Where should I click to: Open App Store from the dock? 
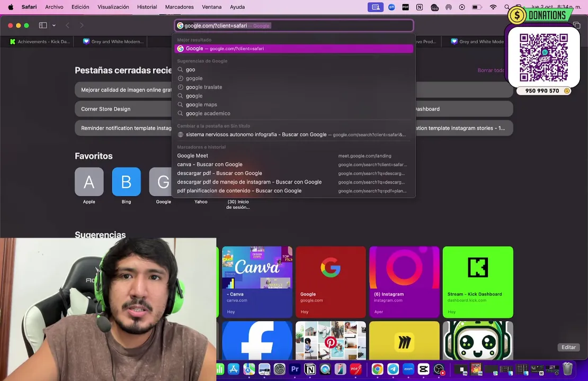[x=234, y=369]
